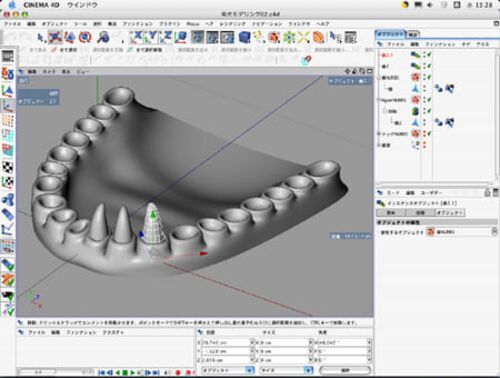Toggle green checkmark of the HyperNURBS object

coord(429,100)
